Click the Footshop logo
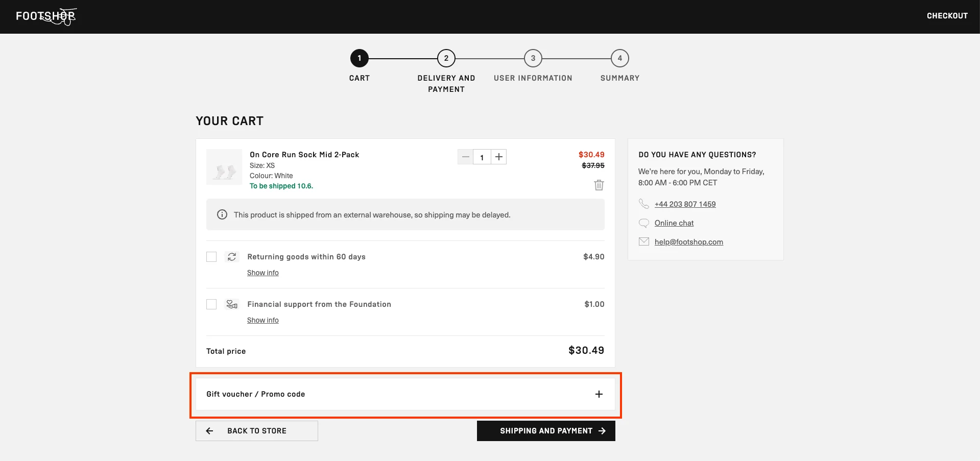Viewport: 980px width, 461px height. coord(46,16)
